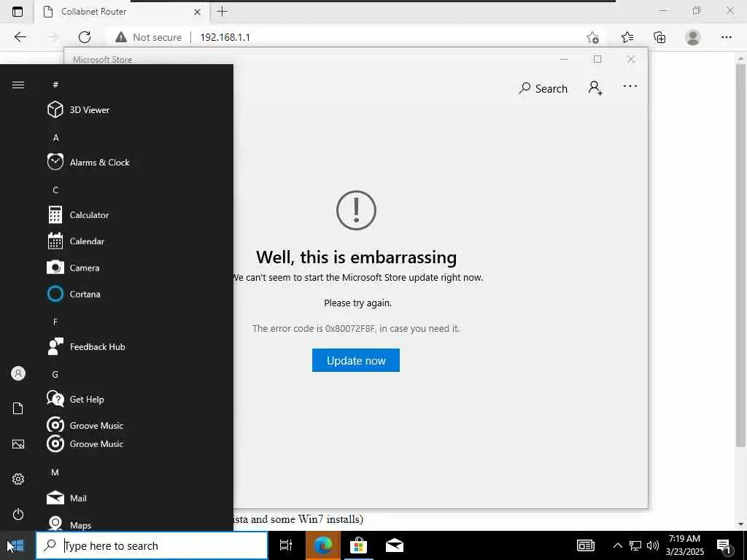This screenshot has height=560, width=747.
Task: Click Microsoft Store taskbar icon
Action: [358, 545]
